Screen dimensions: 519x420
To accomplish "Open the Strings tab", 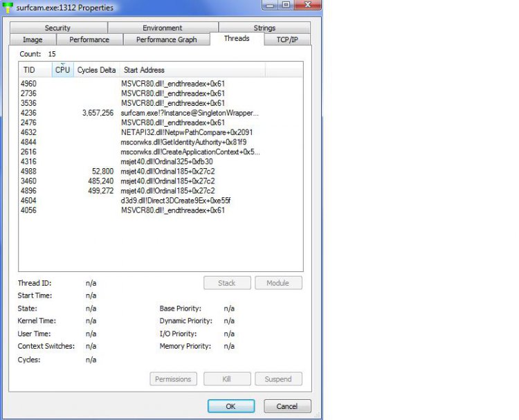I will (x=264, y=28).
